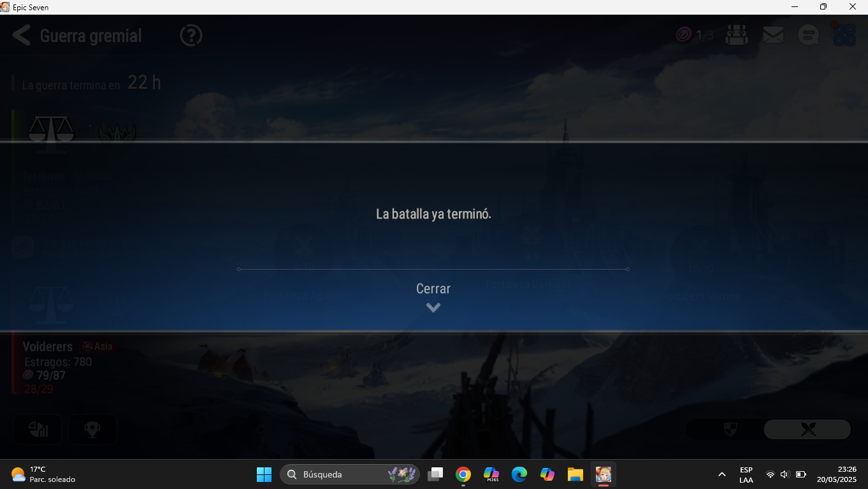The width and height of the screenshot is (868, 489).
Task: Select the green guild emblem
Action: [117, 133]
